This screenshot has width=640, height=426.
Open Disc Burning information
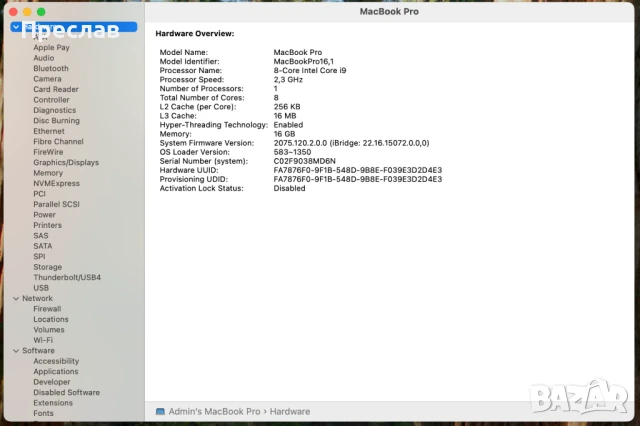tap(57, 121)
